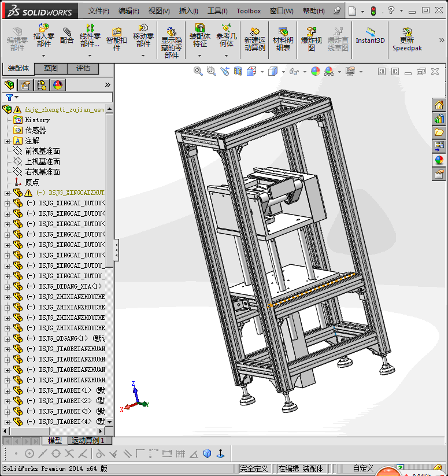The image size is (448, 476).
Task: Open the Toolbox menu
Action: (249, 11)
